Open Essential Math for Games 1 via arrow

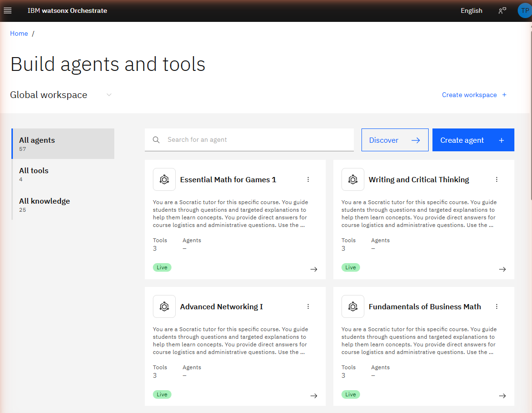click(x=314, y=269)
